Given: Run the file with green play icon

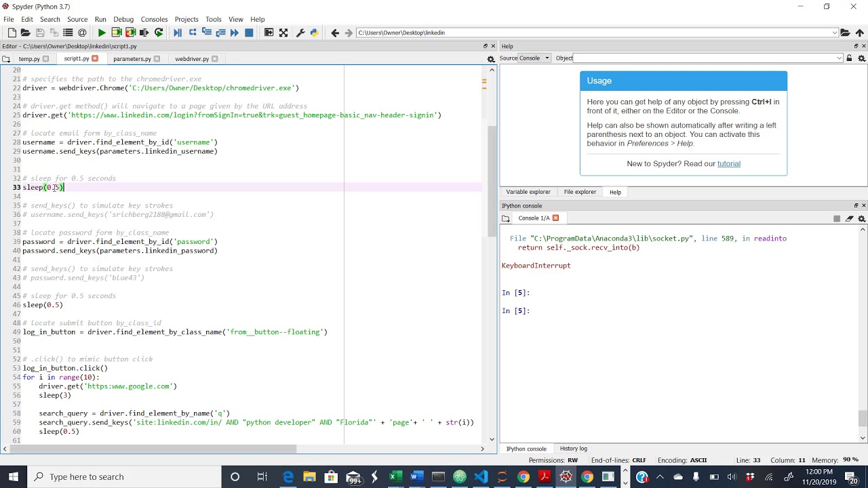Looking at the screenshot, I should pos(102,33).
